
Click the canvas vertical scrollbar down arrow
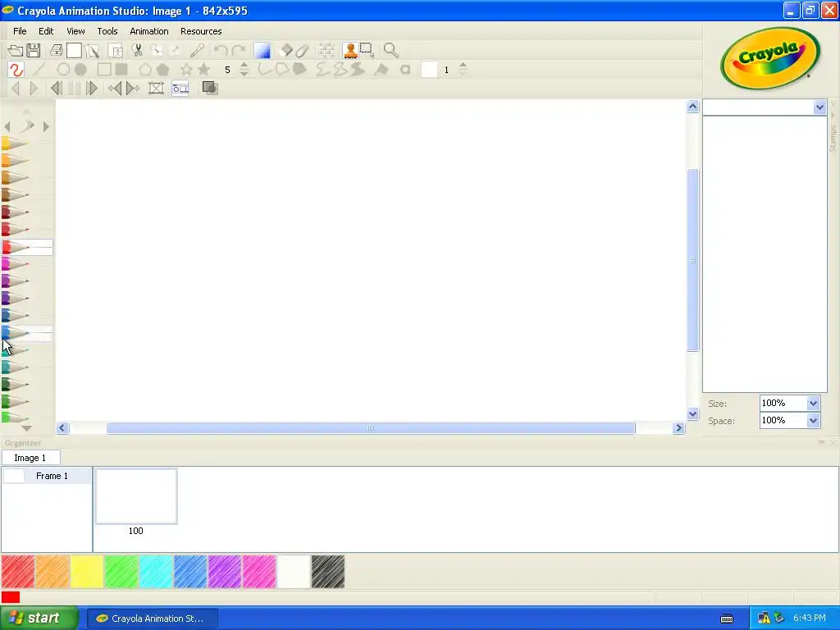692,413
